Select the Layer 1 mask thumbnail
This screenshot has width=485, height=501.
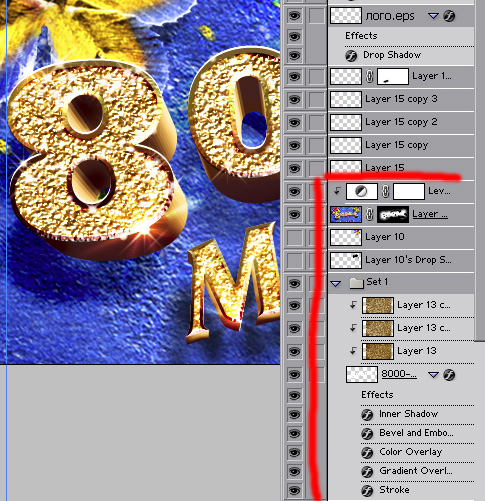(x=393, y=76)
